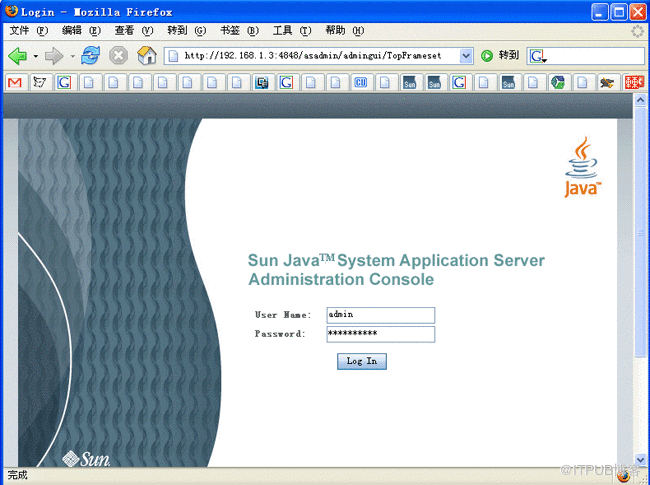The height and width of the screenshot is (485, 650).
Task: Click the page icon in the address bar
Action: (x=173, y=56)
